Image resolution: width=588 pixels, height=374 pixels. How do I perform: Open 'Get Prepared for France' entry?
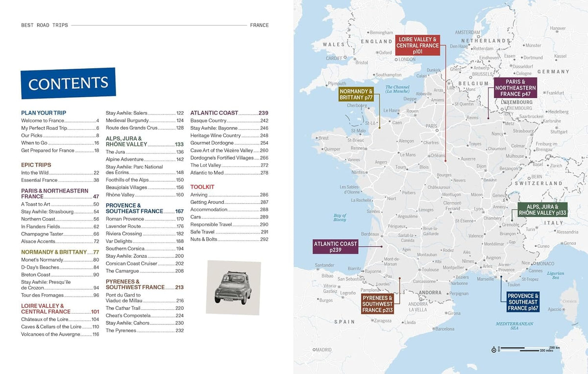tap(60, 150)
